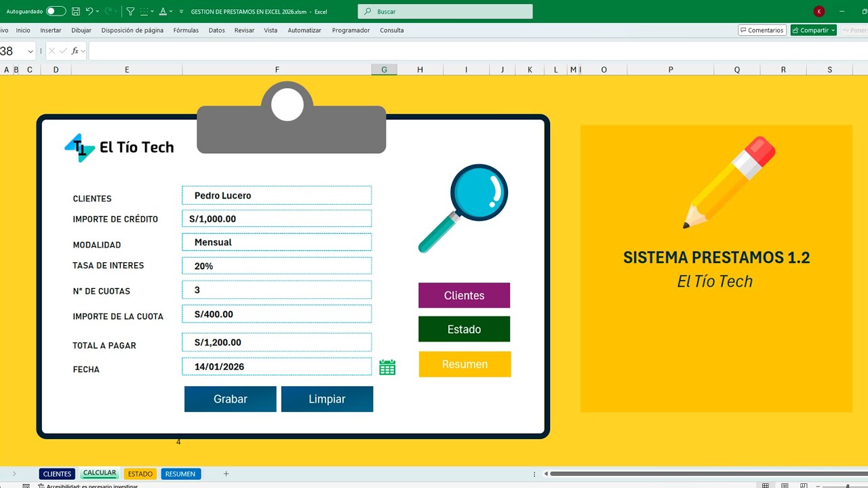
Task: Open Customize Quick Access Toolbar menu
Action: 181,12
